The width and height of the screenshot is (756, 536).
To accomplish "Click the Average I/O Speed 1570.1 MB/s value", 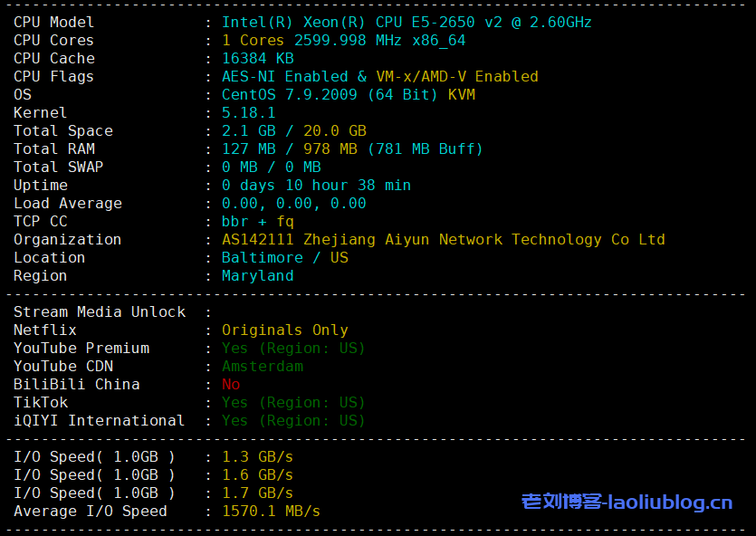I will click(271, 511).
